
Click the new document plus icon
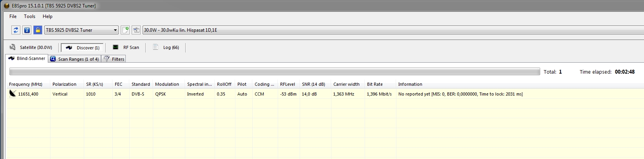click(125, 30)
